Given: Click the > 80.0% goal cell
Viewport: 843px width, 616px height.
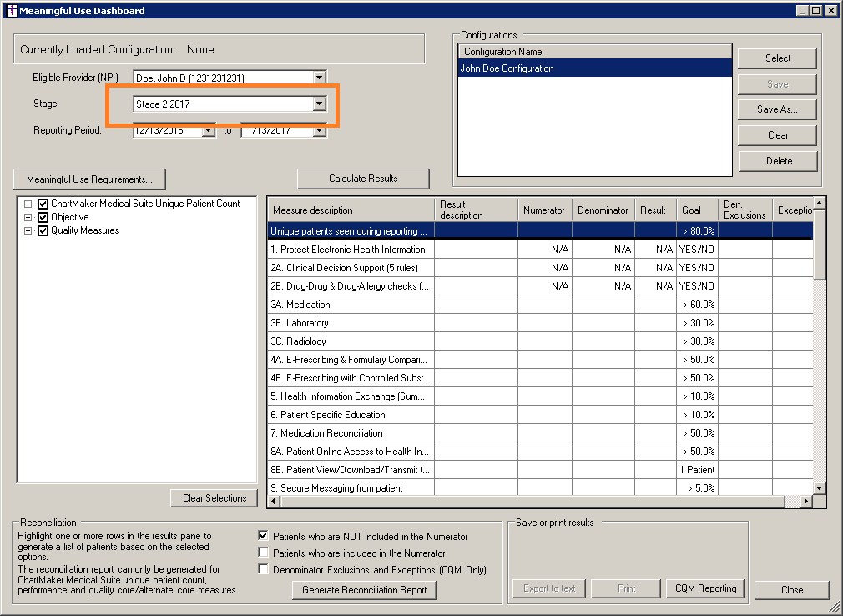Looking at the screenshot, I should click(x=697, y=231).
